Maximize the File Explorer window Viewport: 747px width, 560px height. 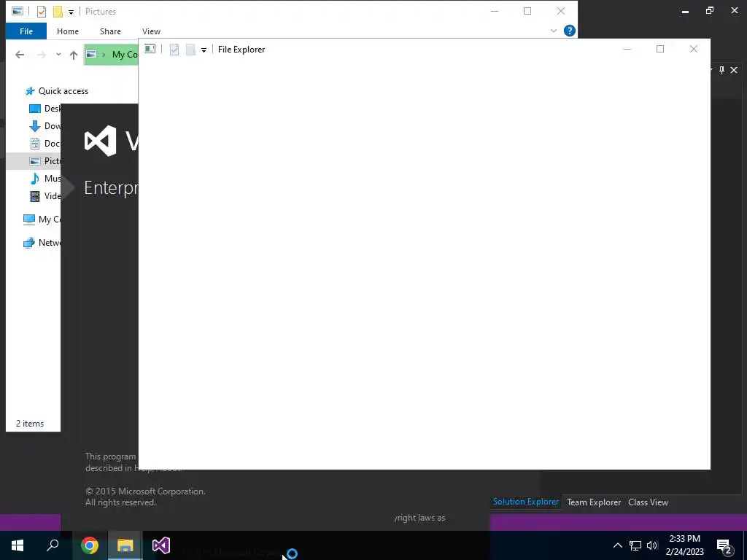(660, 49)
